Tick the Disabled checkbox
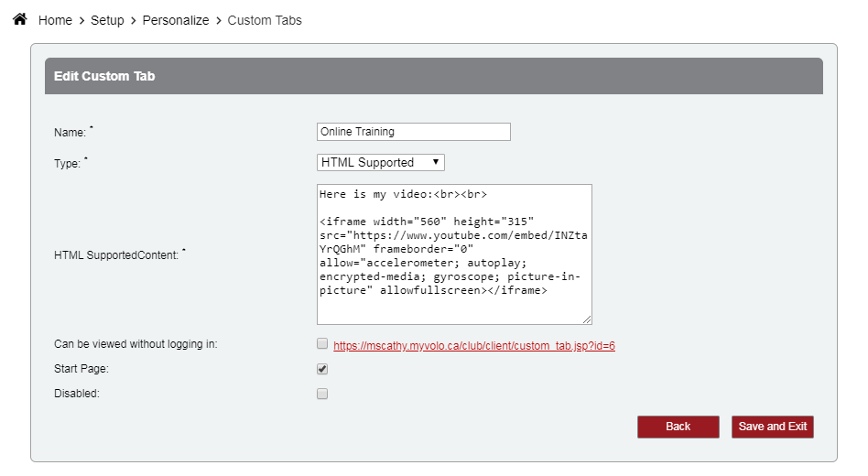Image resolution: width=868 pixels, height=476 pixels. point(321,394)
